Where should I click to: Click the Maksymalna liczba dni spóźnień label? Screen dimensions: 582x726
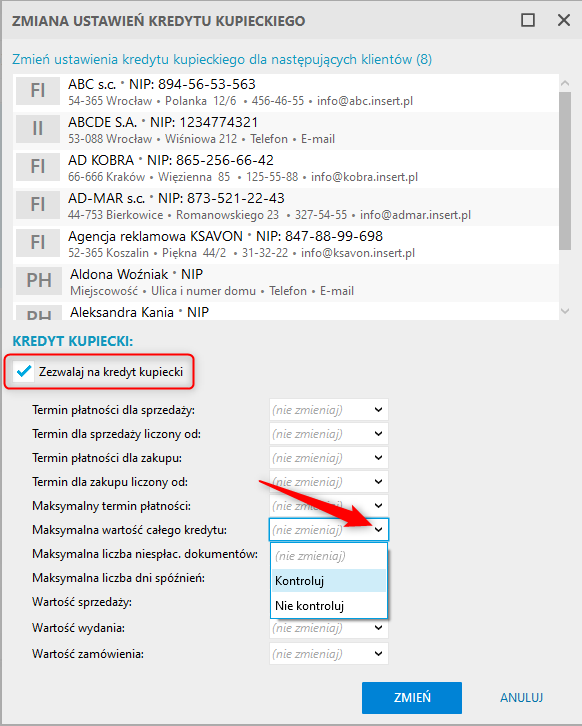pyautogui.click(x=119, y=578)
